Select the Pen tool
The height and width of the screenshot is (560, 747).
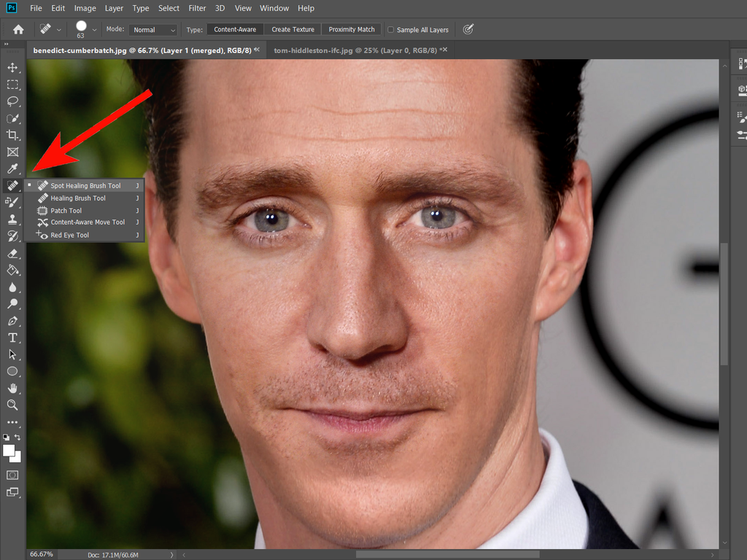tap(12, 321)
